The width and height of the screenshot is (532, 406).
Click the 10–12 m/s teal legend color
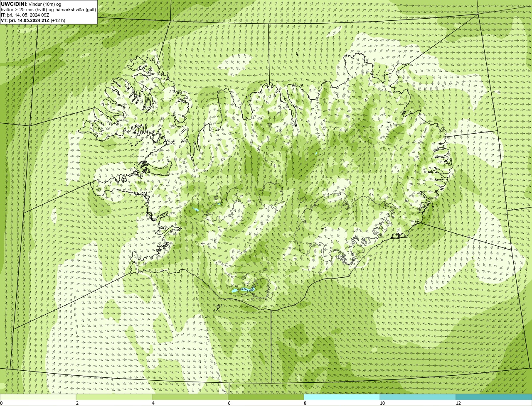418,397
